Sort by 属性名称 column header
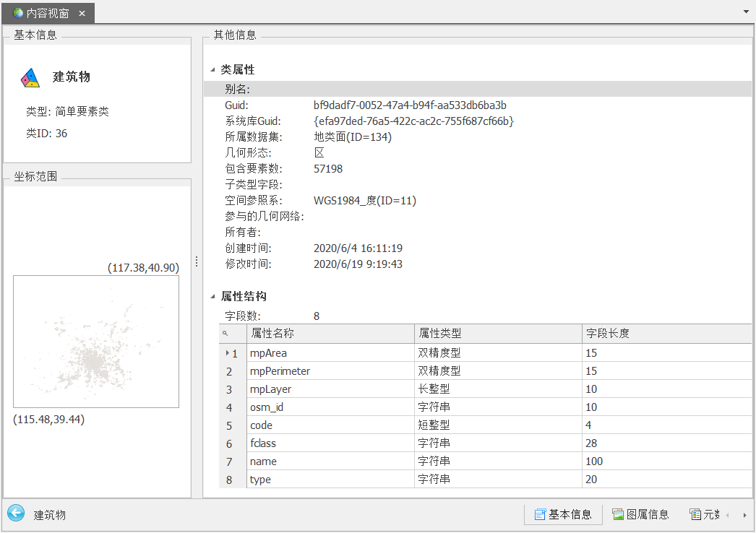Viewport: 756px width, 533px height. [330, 334]
